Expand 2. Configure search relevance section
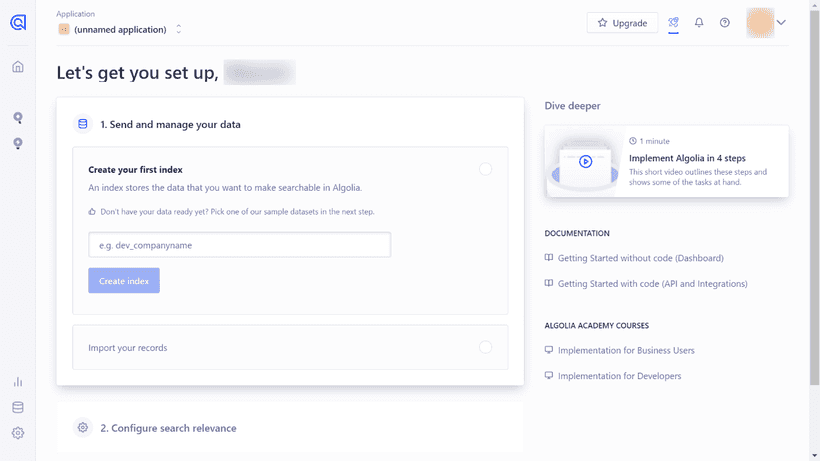 click(x=290, y=428)
